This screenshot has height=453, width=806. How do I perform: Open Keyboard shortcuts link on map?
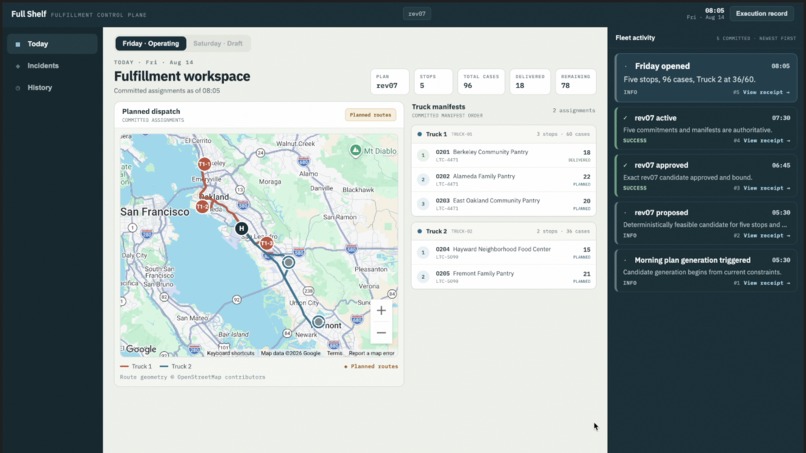[x=230, y=353]
